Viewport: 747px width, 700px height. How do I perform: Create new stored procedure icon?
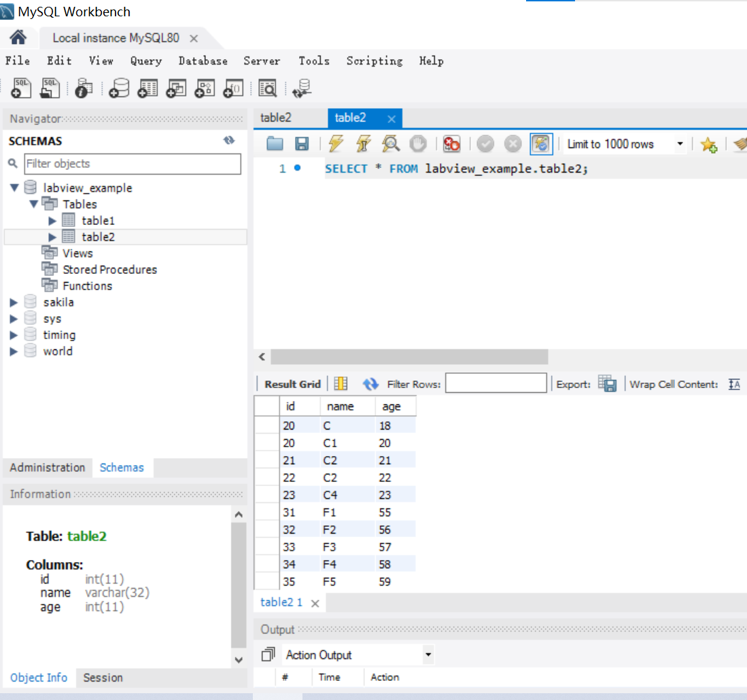[x=205, y=88]
